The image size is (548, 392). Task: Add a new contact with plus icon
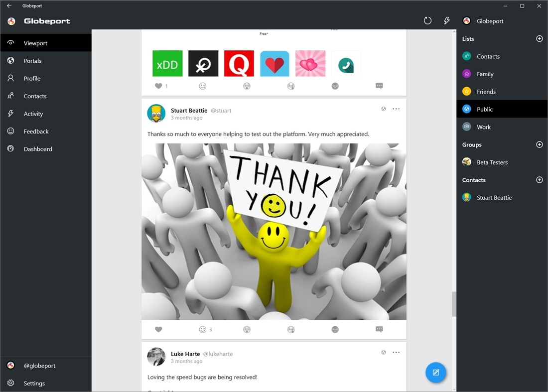(539, 180)
